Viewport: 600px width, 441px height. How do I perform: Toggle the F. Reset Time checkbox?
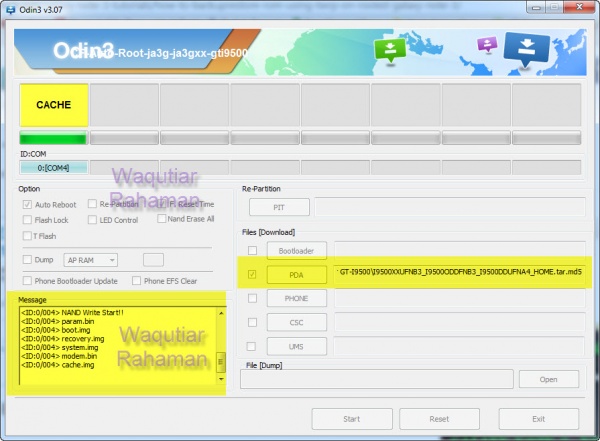coord(161,204)
